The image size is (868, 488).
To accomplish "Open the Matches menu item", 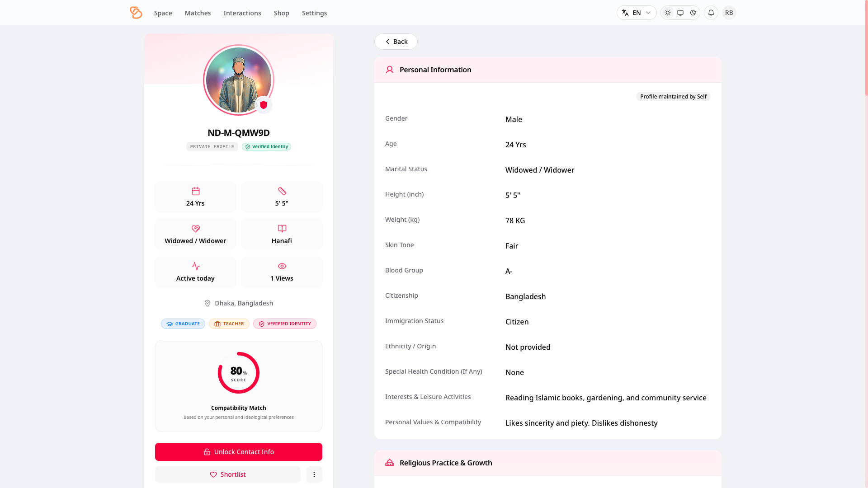I will click(198, 13).
